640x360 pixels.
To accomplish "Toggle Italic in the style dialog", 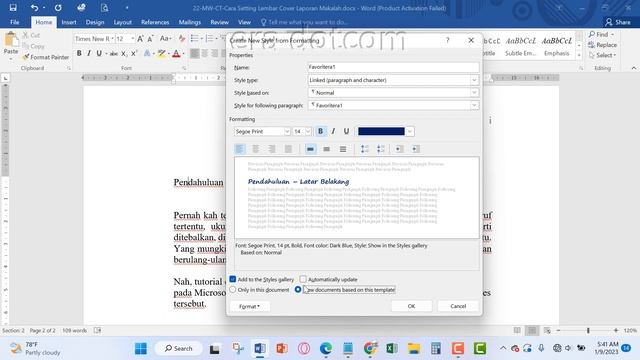I will pyautogui.click(x=333, y=131).
